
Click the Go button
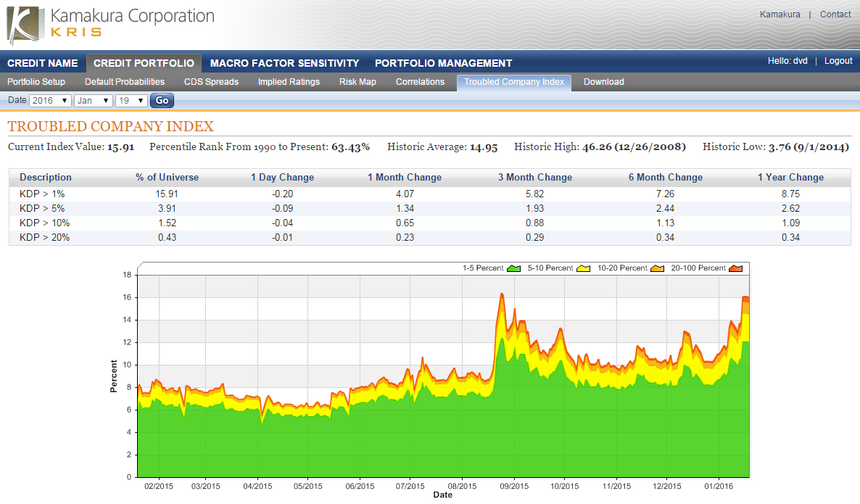pos(161,100)
